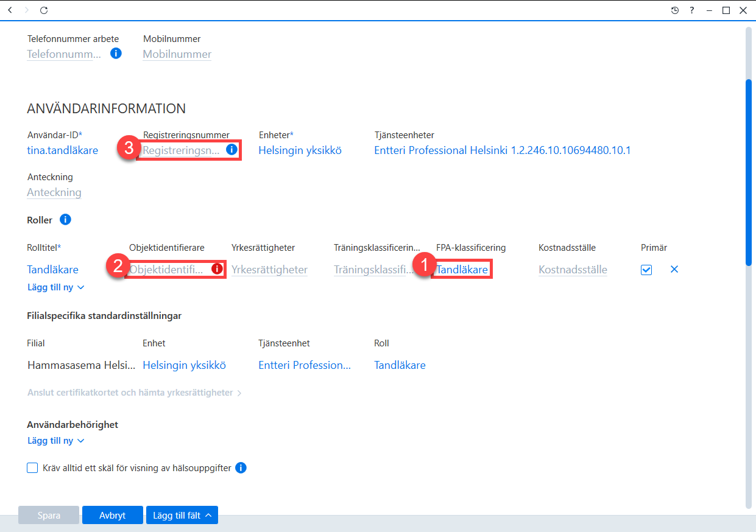This screenshot has width=756, height=532.
Task: Select Tandläkare in FPA-klassificering field
Action: click(462, 269)
